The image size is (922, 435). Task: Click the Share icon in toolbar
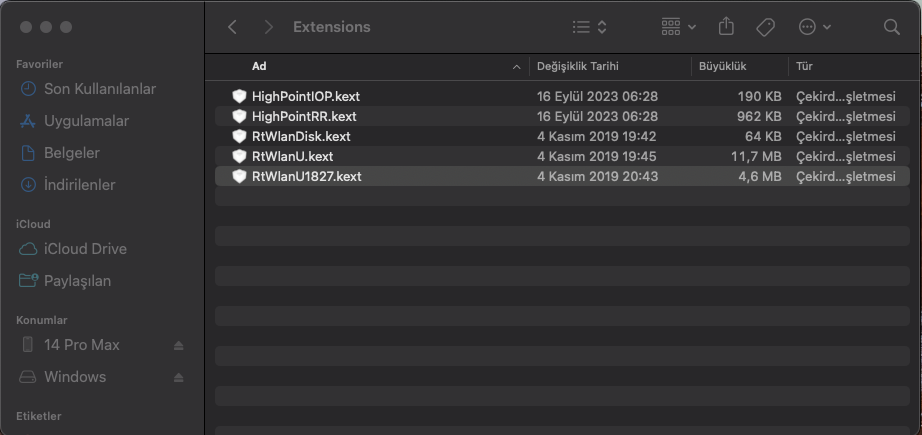[x=727, y=27]
